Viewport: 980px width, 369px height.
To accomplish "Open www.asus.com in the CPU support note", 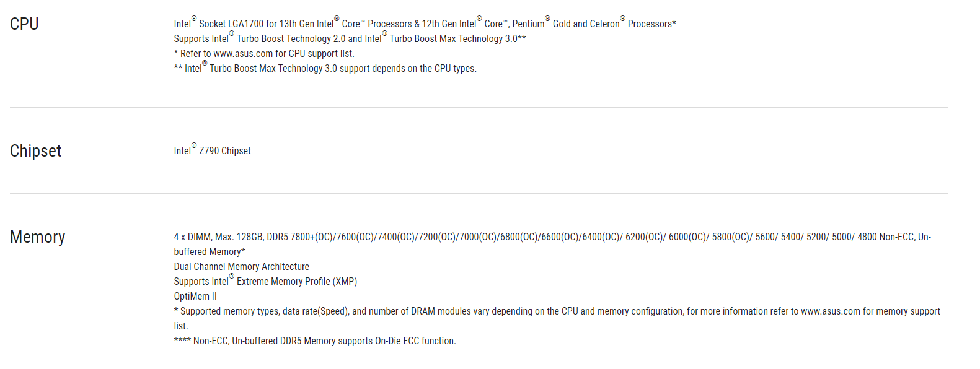I will pos(243,54).
